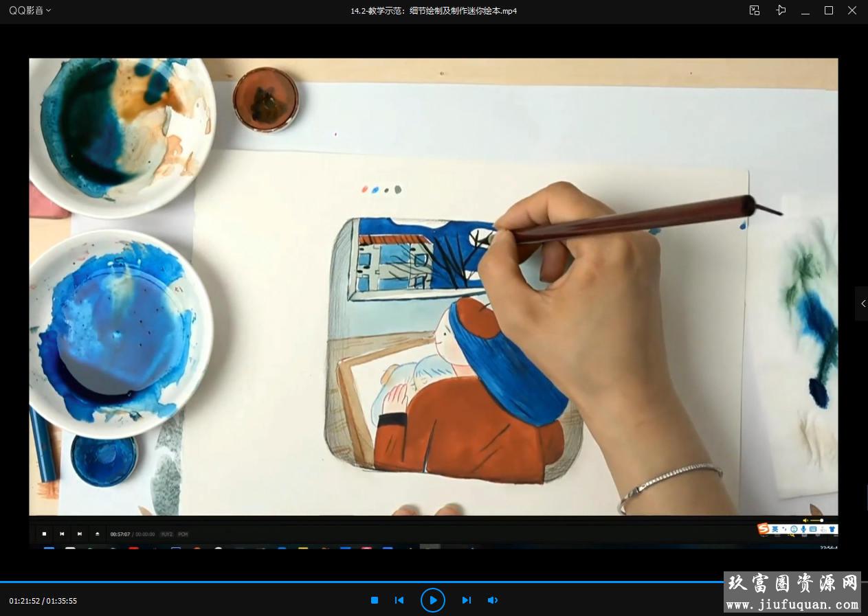Stop the video playback
This screenshot has height=616, width=868.
pos(375,600)
